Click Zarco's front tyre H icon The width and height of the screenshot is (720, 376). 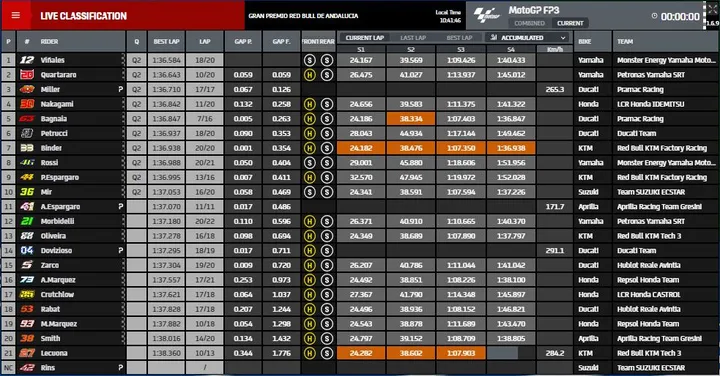309,265
